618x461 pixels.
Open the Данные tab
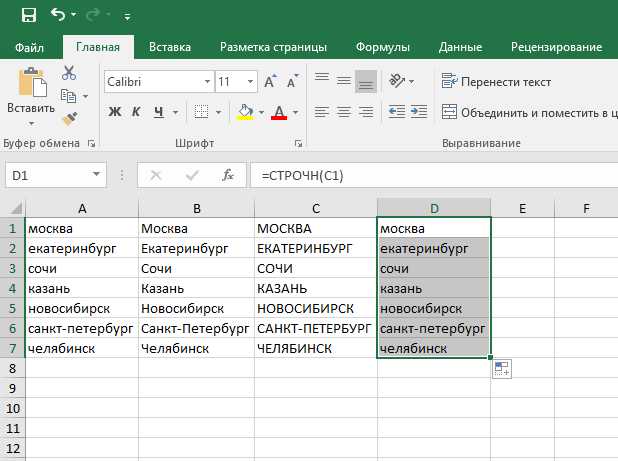[460, 47]
